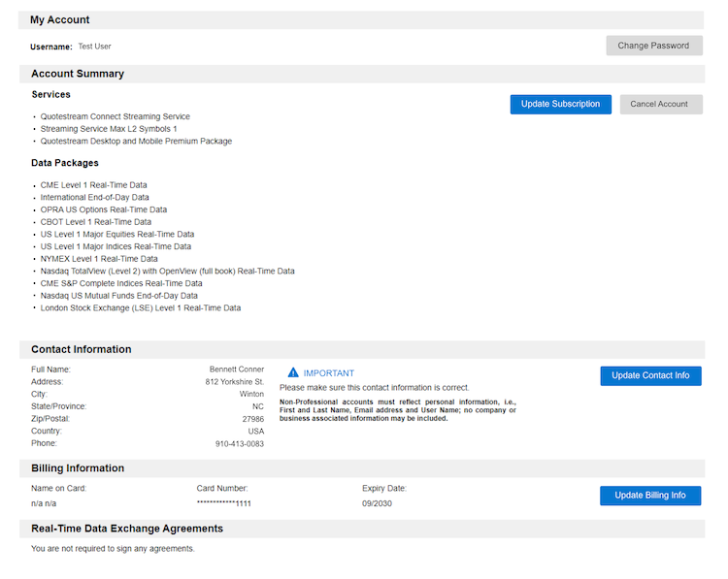Click the Account Summary section header

(x=78, y=74)
